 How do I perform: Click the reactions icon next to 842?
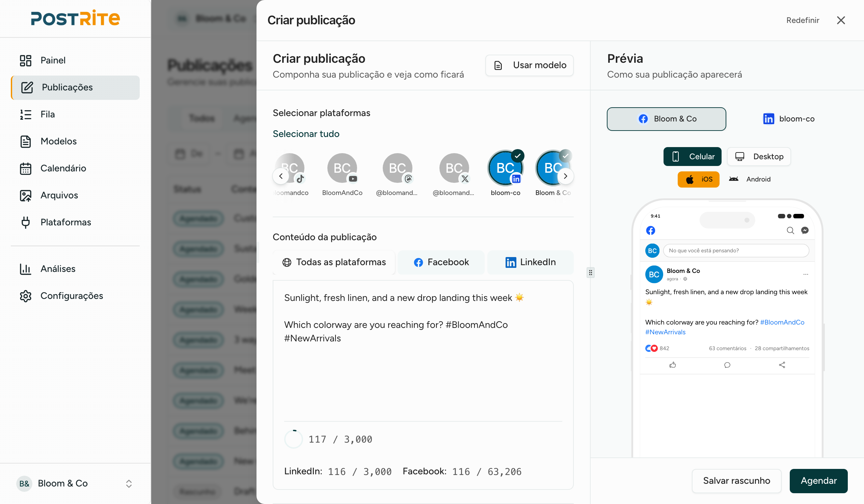pos(651,348)
